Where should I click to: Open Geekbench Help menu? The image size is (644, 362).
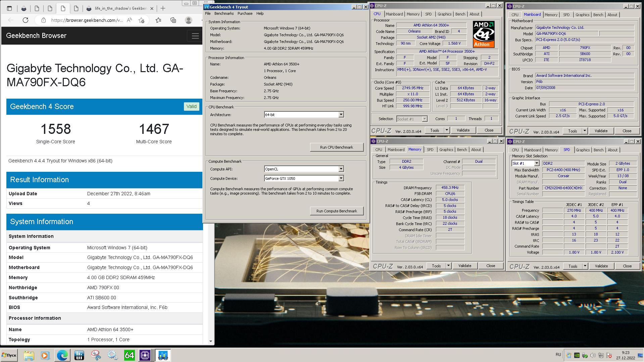260,13
